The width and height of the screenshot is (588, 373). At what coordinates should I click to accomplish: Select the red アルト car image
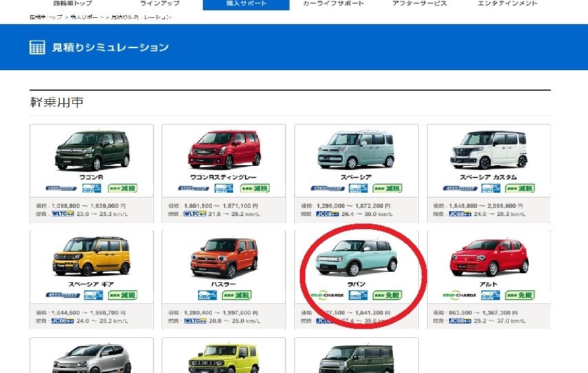click(489, 258)
